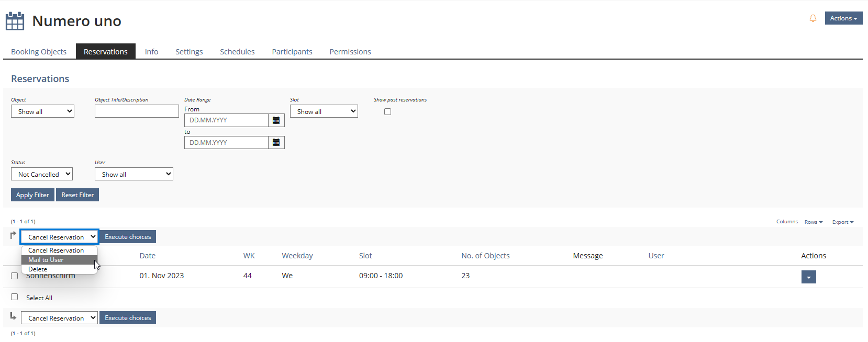
Task: Open the Slot filter dropdown
Action: [324, 111]
